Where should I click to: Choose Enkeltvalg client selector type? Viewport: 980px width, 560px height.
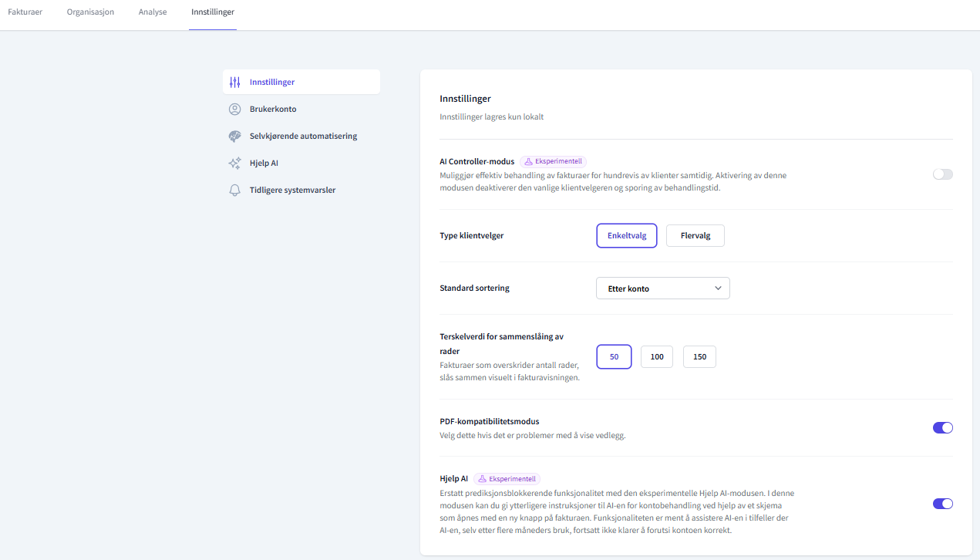[x=626, y=236]
